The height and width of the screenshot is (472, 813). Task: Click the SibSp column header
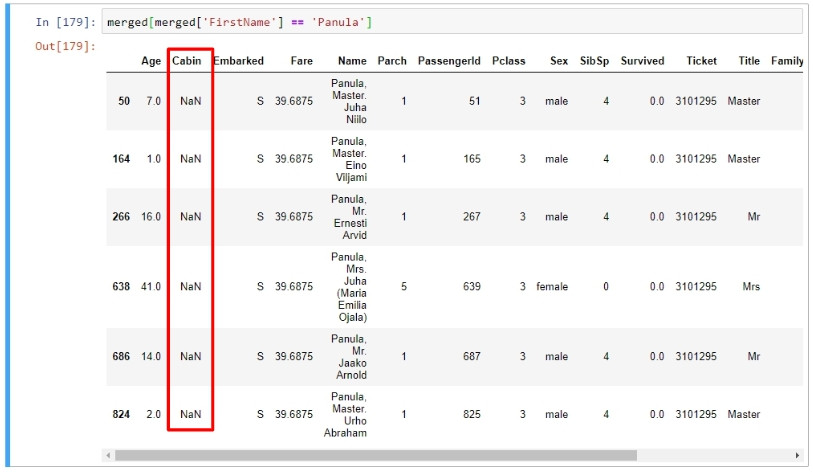[x=594, y=61]
